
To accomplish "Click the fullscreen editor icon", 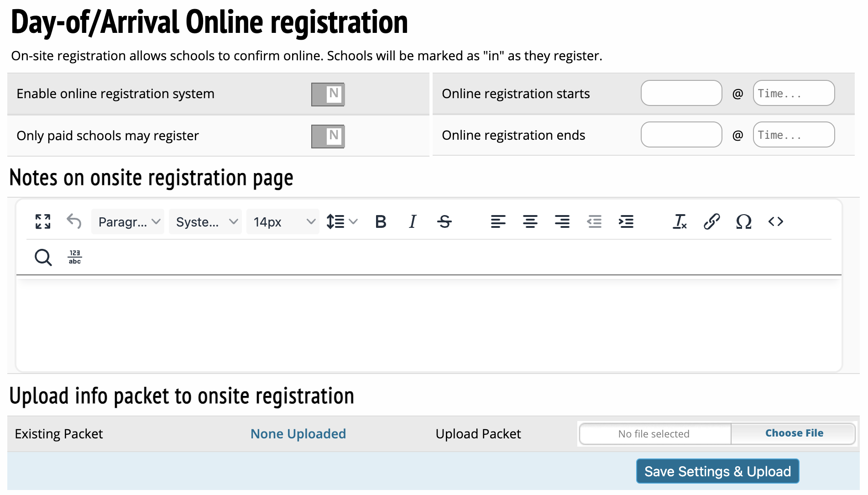I will tap(43, 222).
